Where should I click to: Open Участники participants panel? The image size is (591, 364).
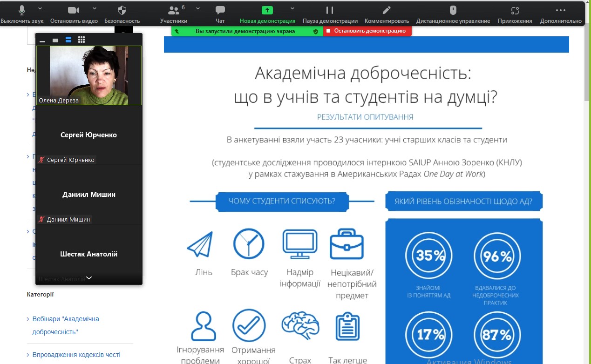point(174,14)
